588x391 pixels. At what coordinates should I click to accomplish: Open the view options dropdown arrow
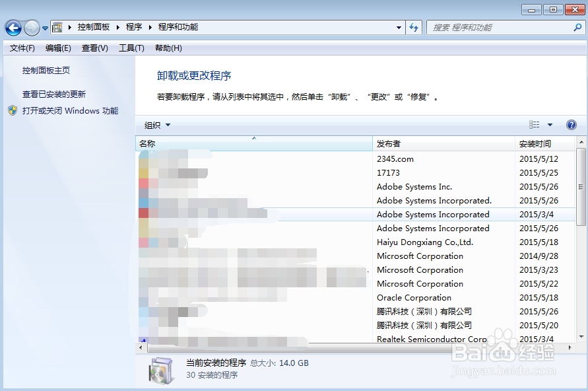click(550, 125)
